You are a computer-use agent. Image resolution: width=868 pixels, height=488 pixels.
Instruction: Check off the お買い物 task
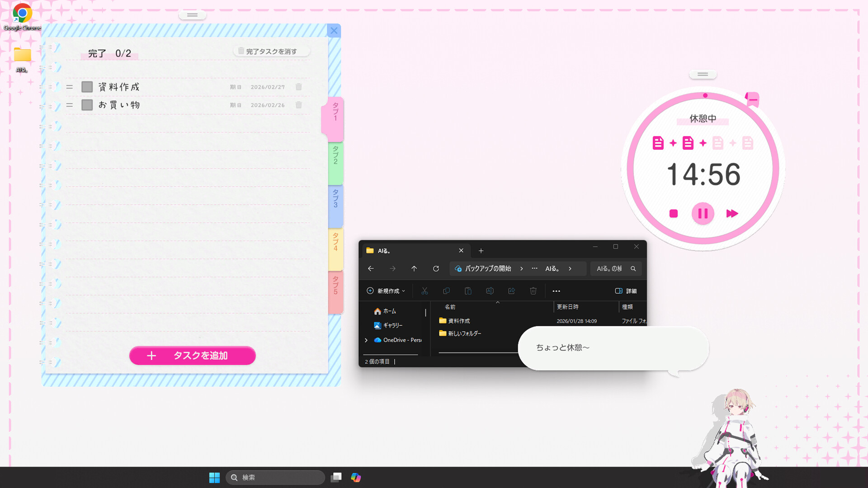(x=87, y=104)
